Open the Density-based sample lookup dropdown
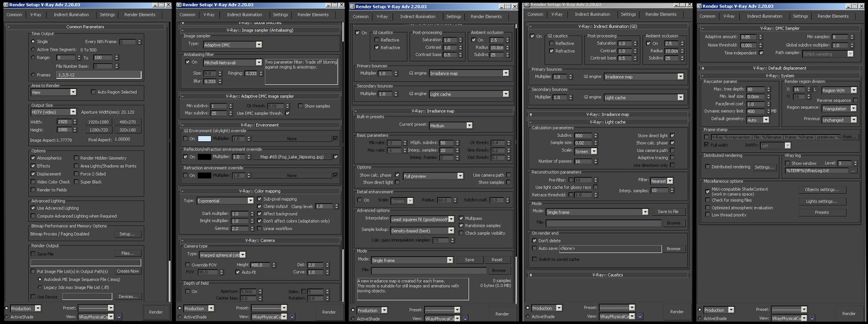868x324 pixels. (422, 230)
